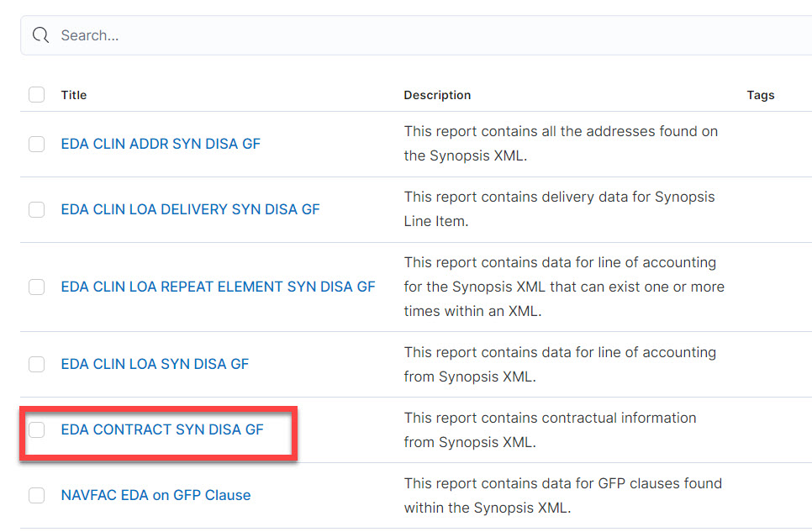Image resolution: width=812 pixels, height=532 pixels.
Task: Click the search magnifier icon
Action: (40, 35)
